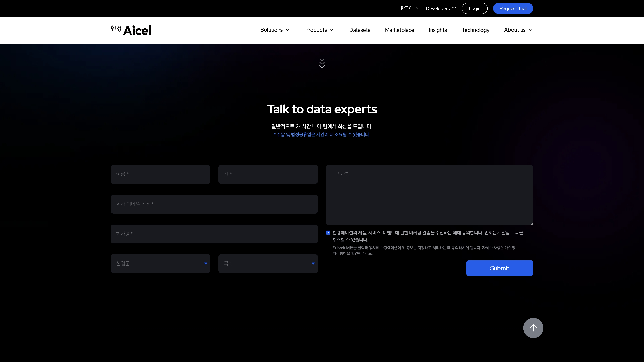644x362 pixels.
Task: Click the Request Trial button
Action: click(513, 9)
